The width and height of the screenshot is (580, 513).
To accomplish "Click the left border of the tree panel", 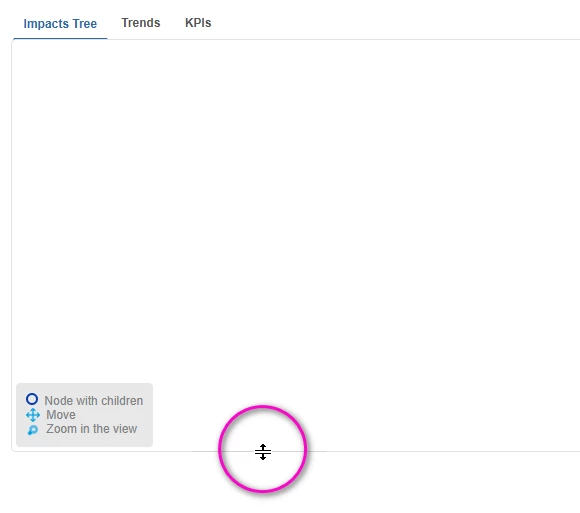I will coord(12,222).
